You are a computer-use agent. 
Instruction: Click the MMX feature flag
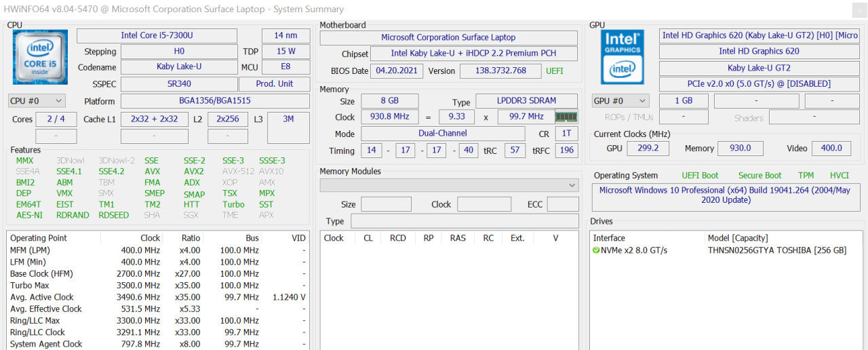pyautogui.click(x=24, y=161)
